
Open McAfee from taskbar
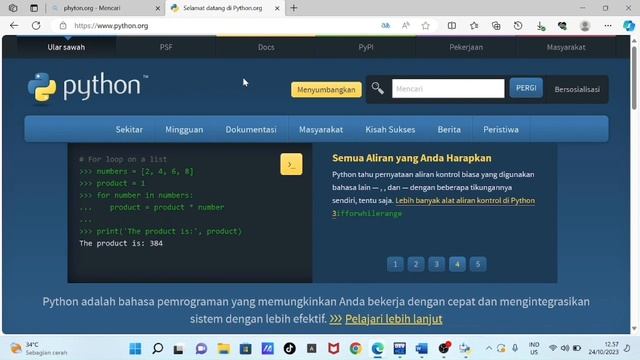[333, 349]
